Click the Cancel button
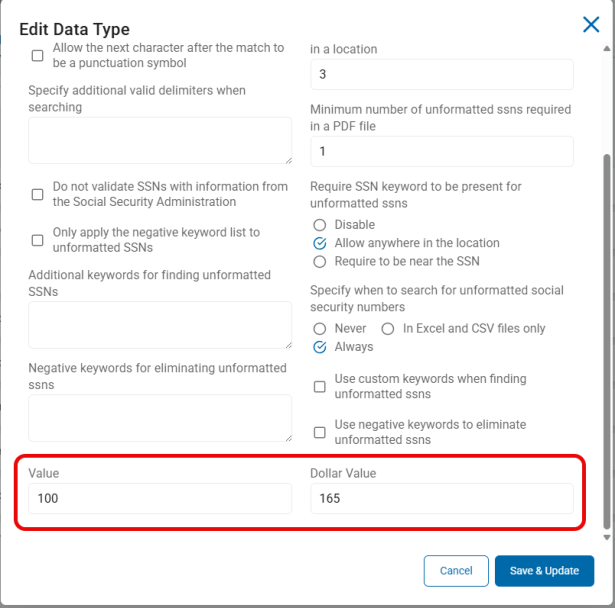The height and width of the screenshot is (608, 615). pos(456,570)
